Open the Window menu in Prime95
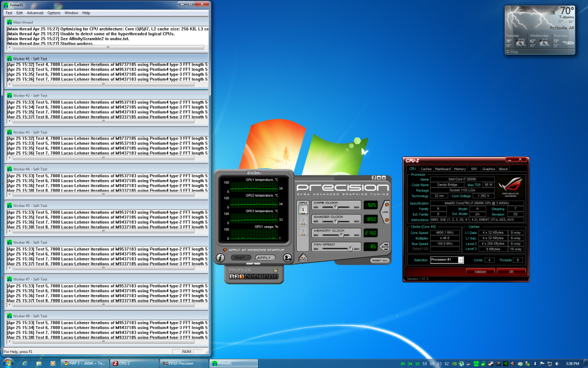Viewport: 588px width, 368px height. click(71, 13)
